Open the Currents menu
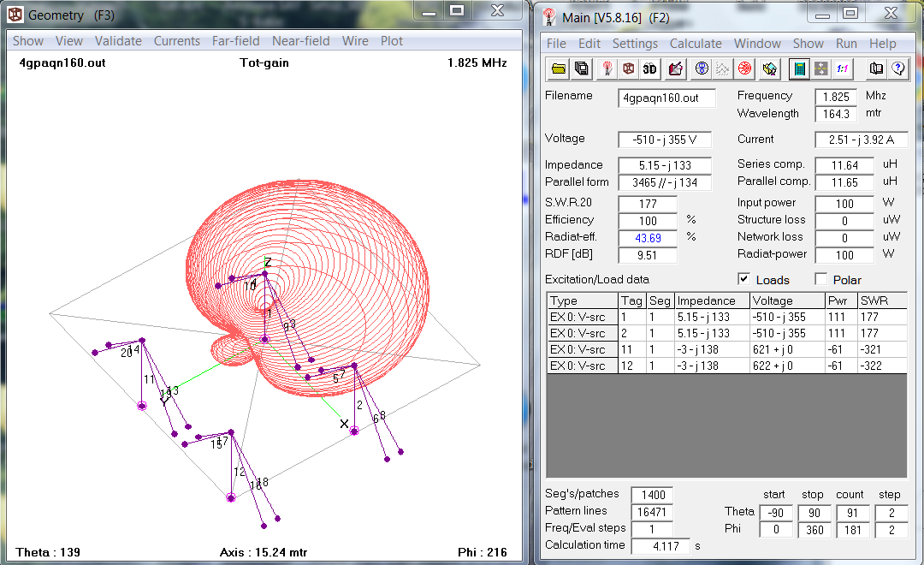This screenshot has height=565, width=924. tap(177, 41)
